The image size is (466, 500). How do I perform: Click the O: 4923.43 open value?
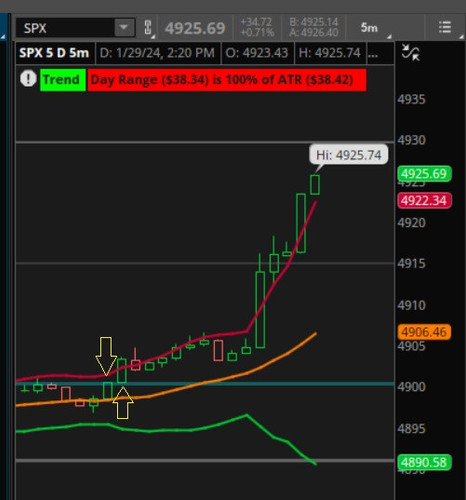point(257,53)
